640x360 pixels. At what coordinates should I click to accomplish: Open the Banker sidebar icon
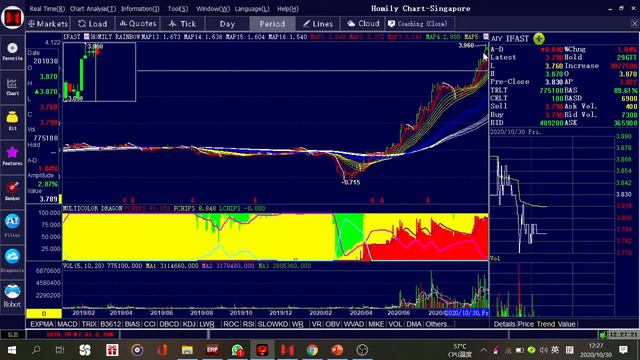click(x=12, y=191)
